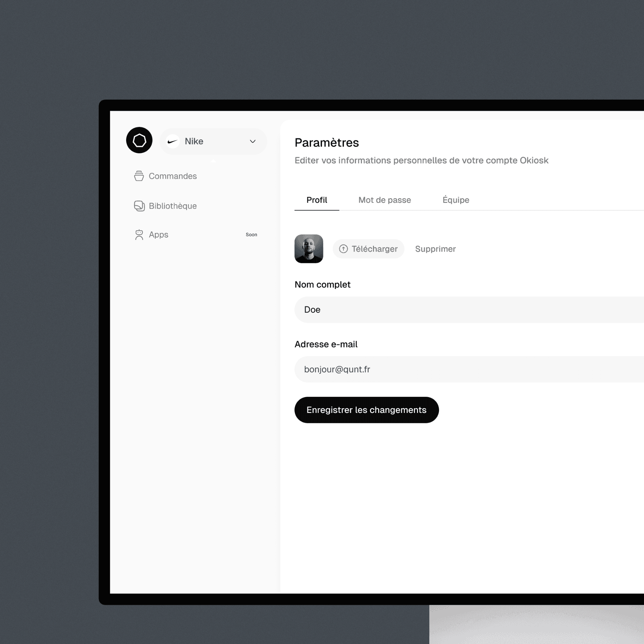Click the profile photo thumbnail
The image size is (644, 644).
[x=309, y=249]
